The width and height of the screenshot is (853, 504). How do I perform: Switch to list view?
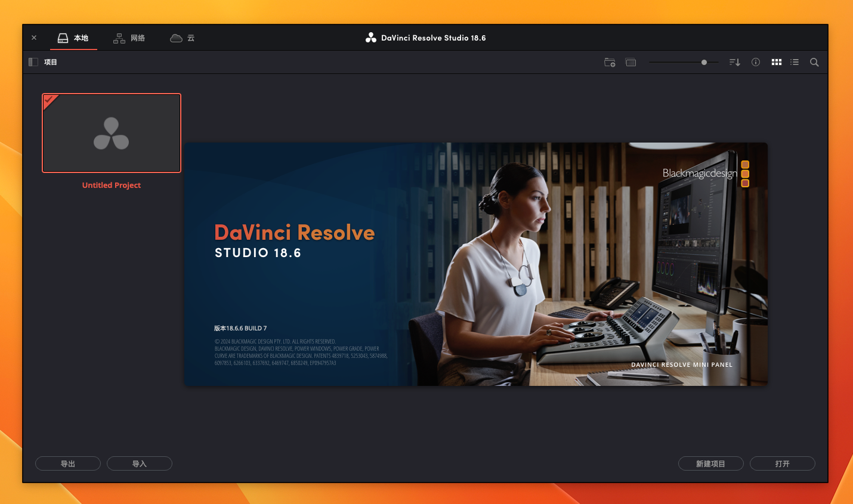795,62
